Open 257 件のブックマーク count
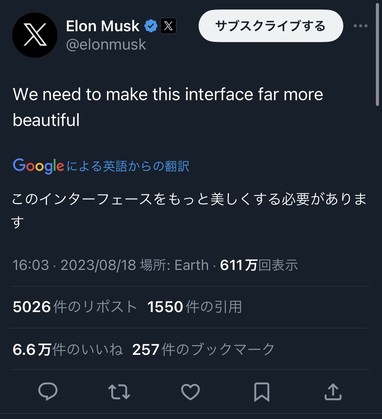This screenshot has height=419, width=382. point(203,349)
